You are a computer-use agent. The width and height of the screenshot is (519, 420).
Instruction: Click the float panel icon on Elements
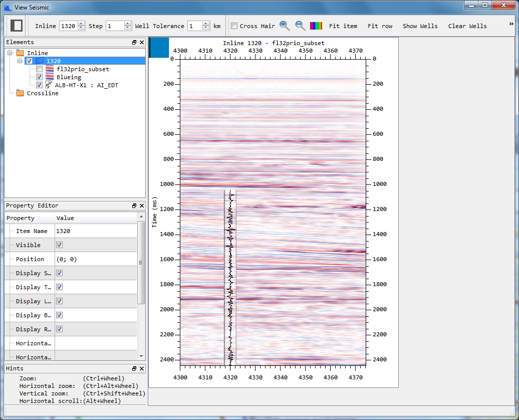pos(134,42)
